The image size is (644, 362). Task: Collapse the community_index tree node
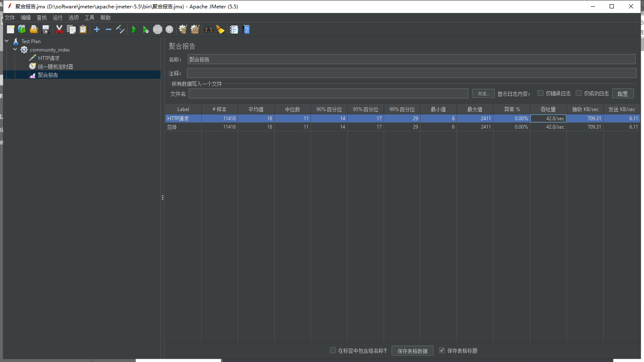pos(15,49)
